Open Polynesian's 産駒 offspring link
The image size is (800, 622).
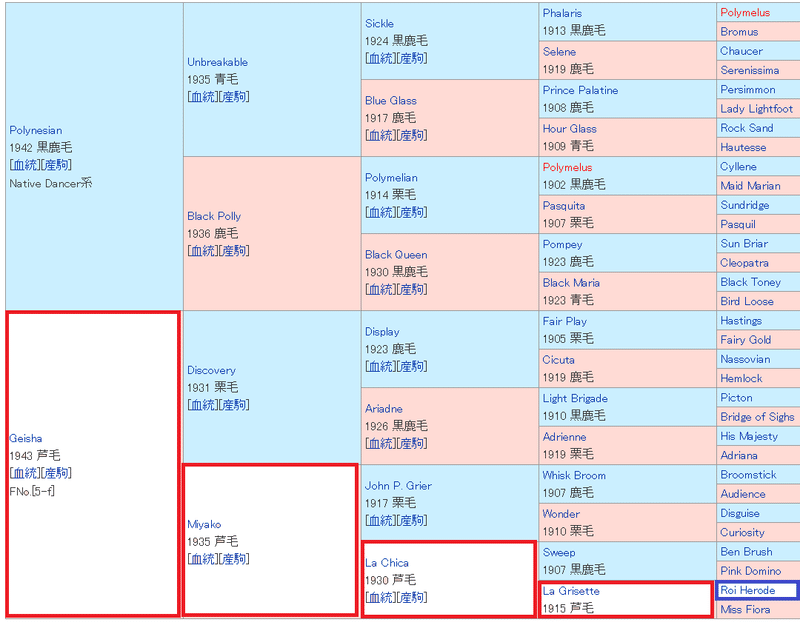tap(56, 165)
